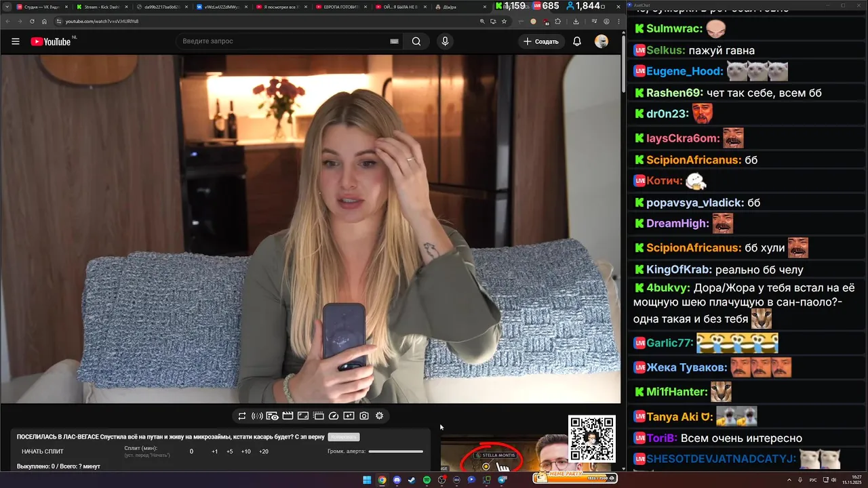The image size is (868, 488).
Task: Click the split minutes value field
Action: [191, 451]
